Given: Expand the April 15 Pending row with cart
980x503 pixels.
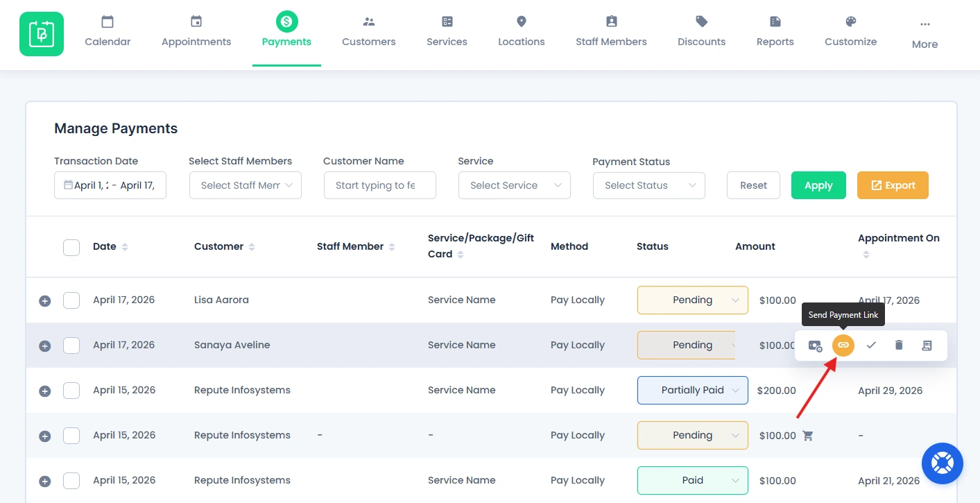Looking at the screenshot, I should click(45, 436).
